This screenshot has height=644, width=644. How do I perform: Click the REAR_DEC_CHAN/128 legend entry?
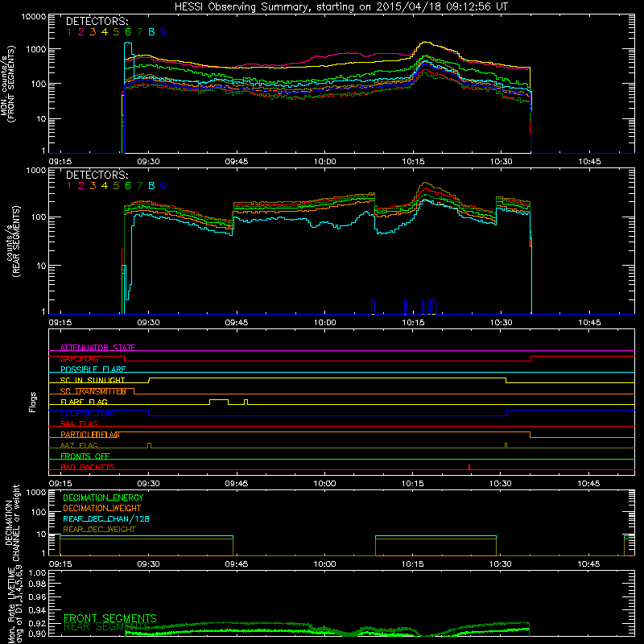(x=106, y=518)
